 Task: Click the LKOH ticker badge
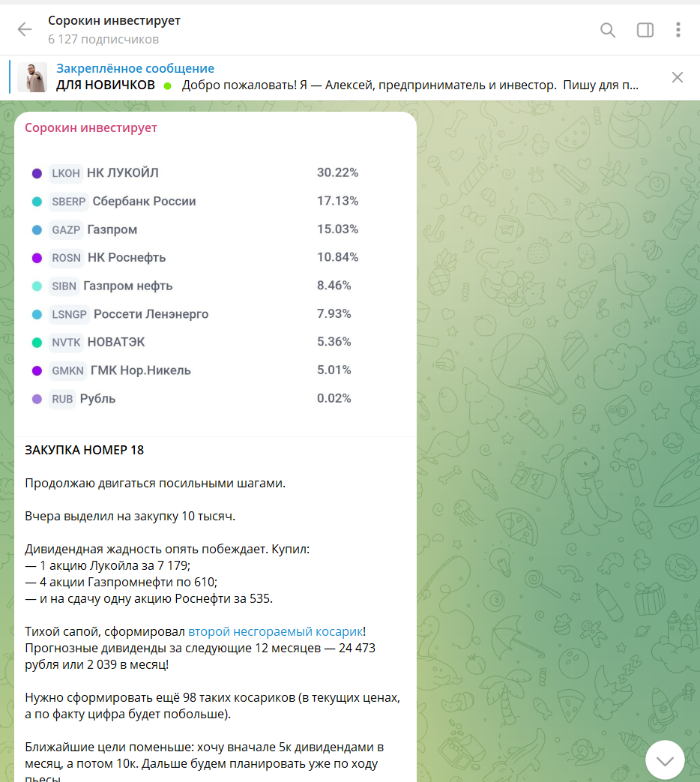pos(66,173)
